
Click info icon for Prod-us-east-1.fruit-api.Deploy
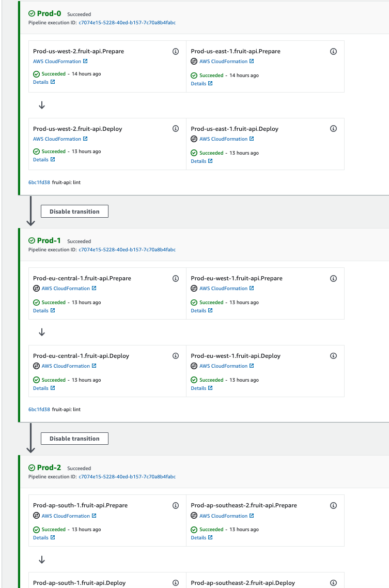click(x=333, y=129)
